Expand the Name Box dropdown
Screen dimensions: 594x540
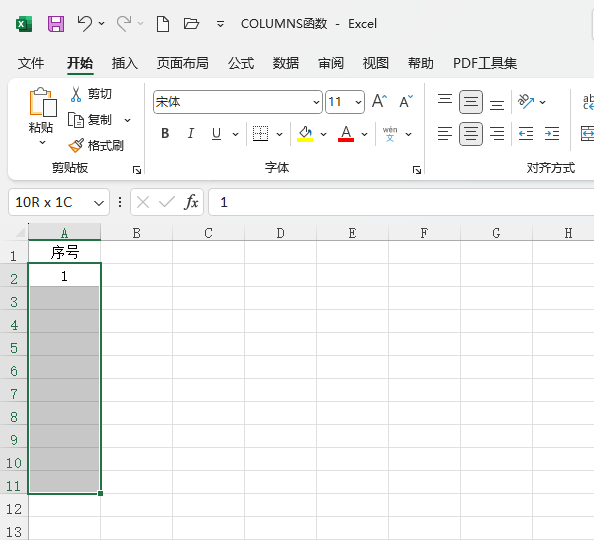(99, 203)
